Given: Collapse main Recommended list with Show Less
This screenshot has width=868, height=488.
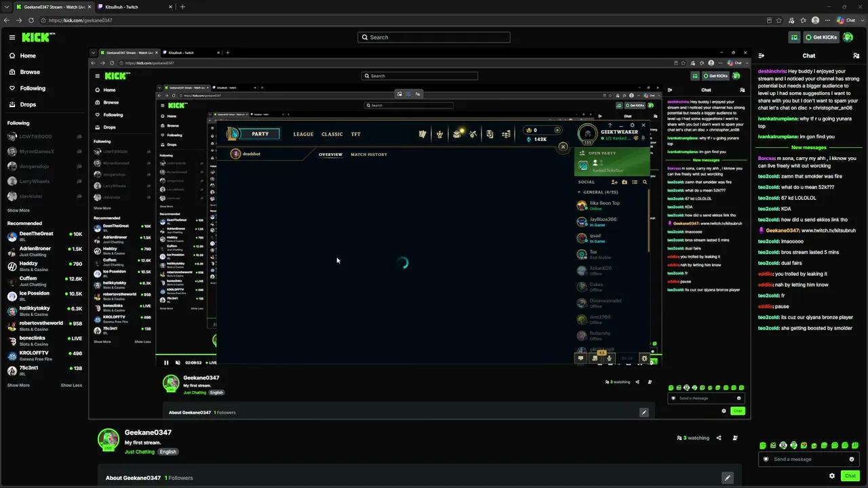Looking at the screenshot, I should pyautogui.click(x=71, y=385).
